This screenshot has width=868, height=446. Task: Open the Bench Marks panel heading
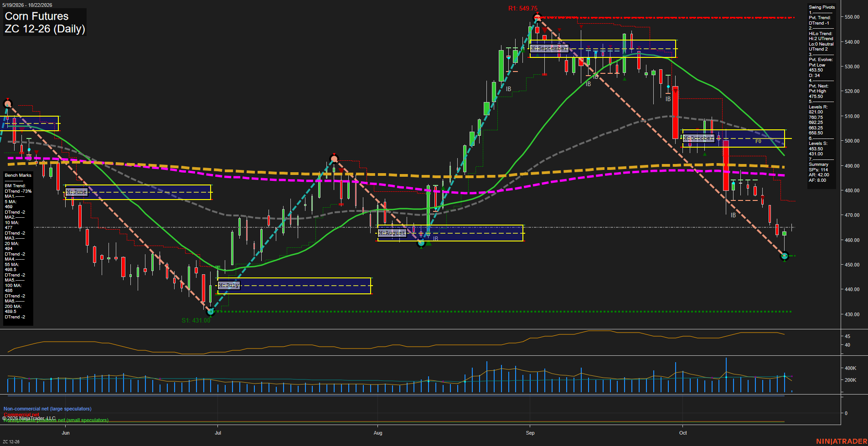[x=18, y=175]
